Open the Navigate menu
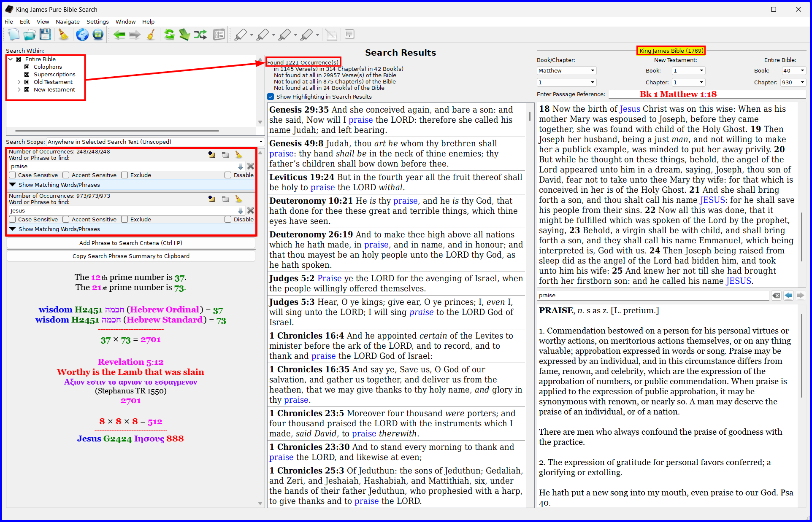Viewport: 812px width, 522px height. (68, 22)
